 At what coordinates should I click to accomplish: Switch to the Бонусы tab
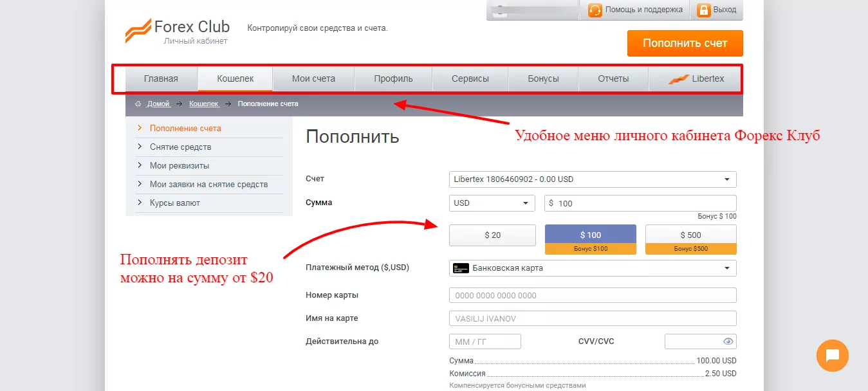click(544, 79)
